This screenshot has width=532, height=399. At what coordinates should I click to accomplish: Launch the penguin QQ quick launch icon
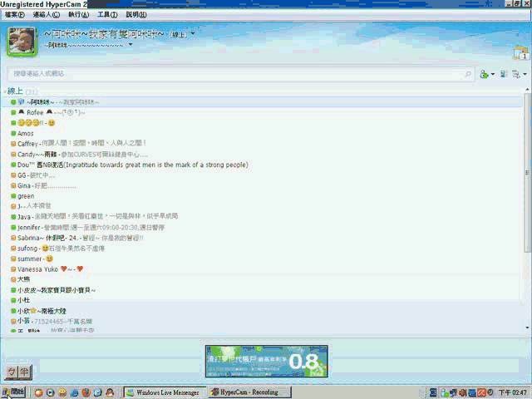tap(110, 392)
